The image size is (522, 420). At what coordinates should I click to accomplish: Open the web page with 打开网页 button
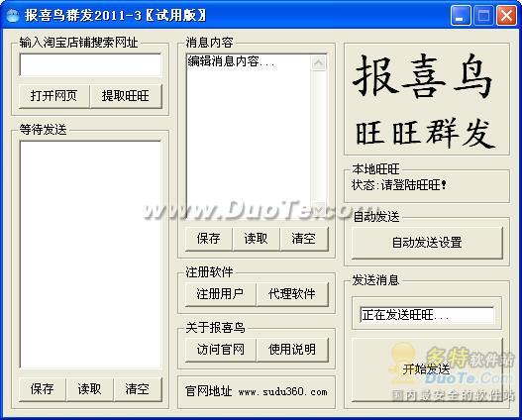coord(53,96)
